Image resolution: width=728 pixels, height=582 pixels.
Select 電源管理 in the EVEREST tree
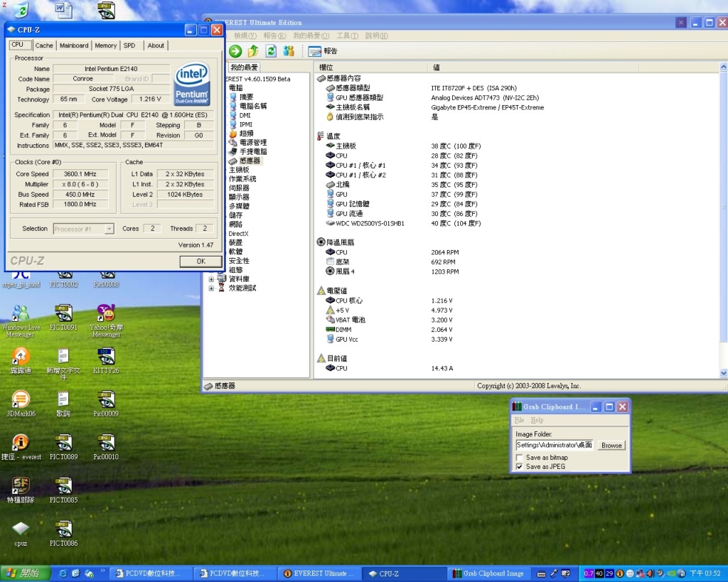pyautogui.click(x=252, y=143)
